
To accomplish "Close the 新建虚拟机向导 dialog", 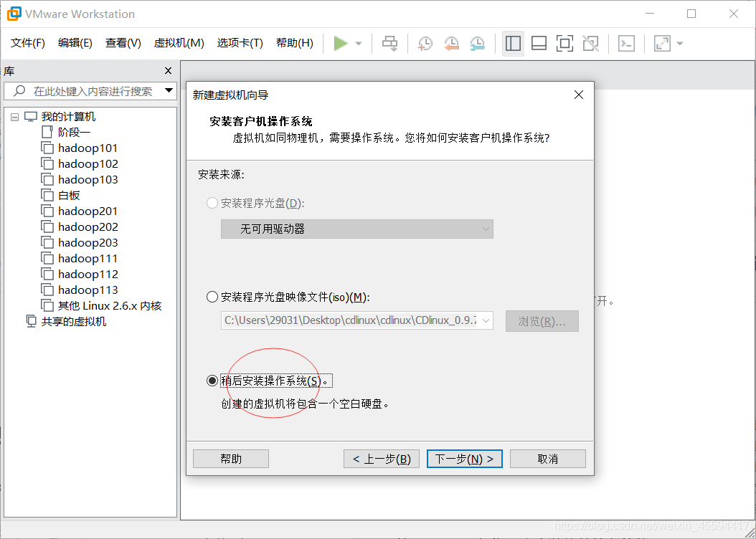I will (x=579, y=95).
